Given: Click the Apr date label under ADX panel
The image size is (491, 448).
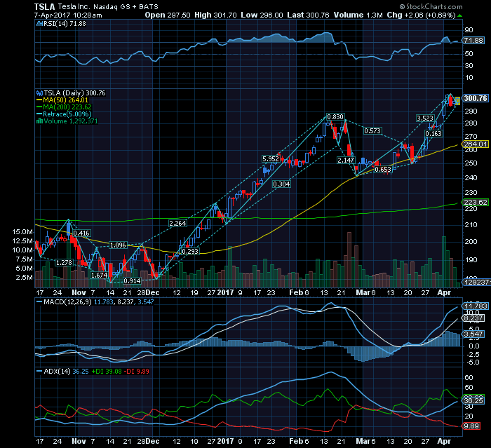Looking at the screenshot, I should [x=444, y=441].
